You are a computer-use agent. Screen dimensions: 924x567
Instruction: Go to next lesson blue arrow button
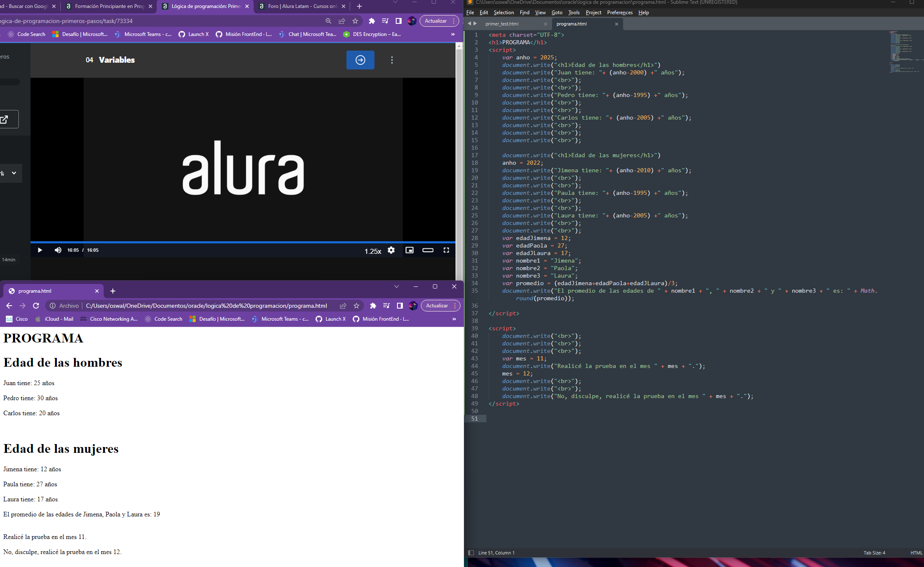360,60
